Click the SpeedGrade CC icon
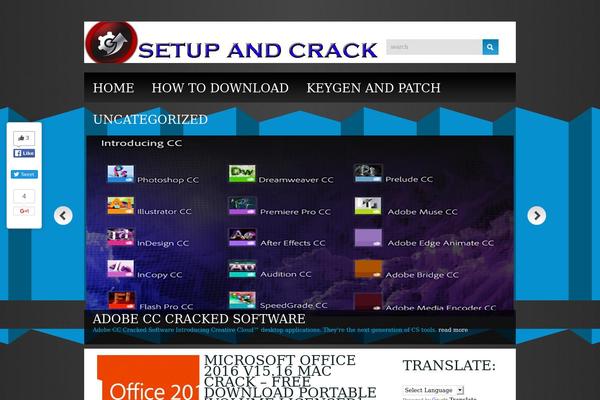The height and width of the screenshot is (400, 600). coord(242,300)
